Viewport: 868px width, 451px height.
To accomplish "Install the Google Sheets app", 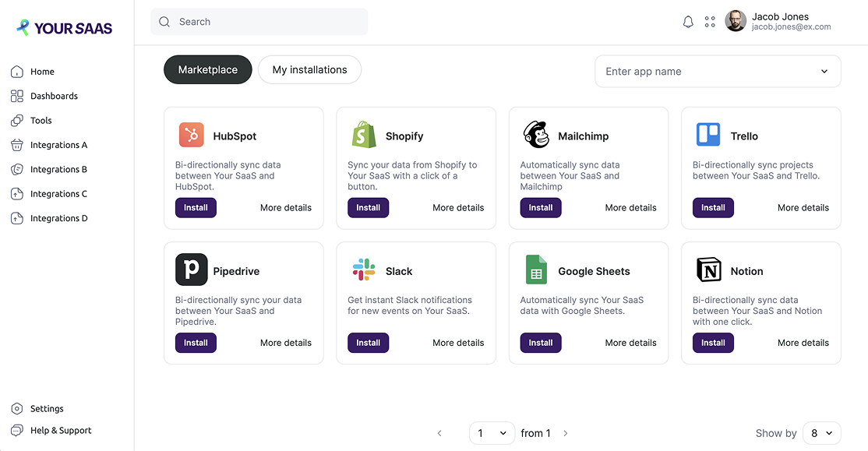I will [x=541, y=343].
